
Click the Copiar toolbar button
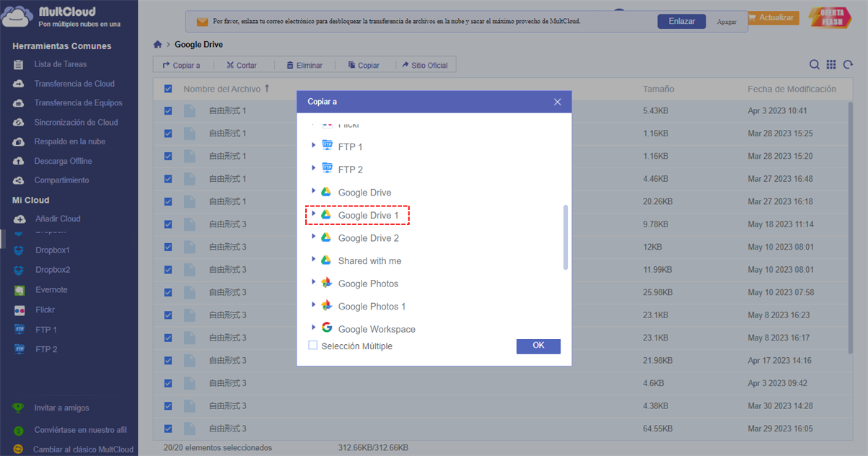[x=363, y=65]
